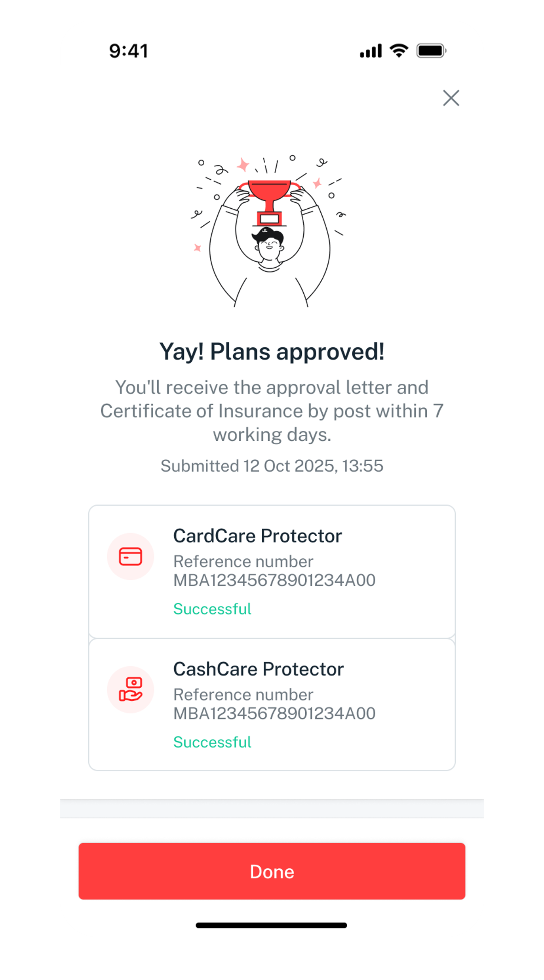
Task: Select the CashCare Protector title
Action: pos(259,669)
